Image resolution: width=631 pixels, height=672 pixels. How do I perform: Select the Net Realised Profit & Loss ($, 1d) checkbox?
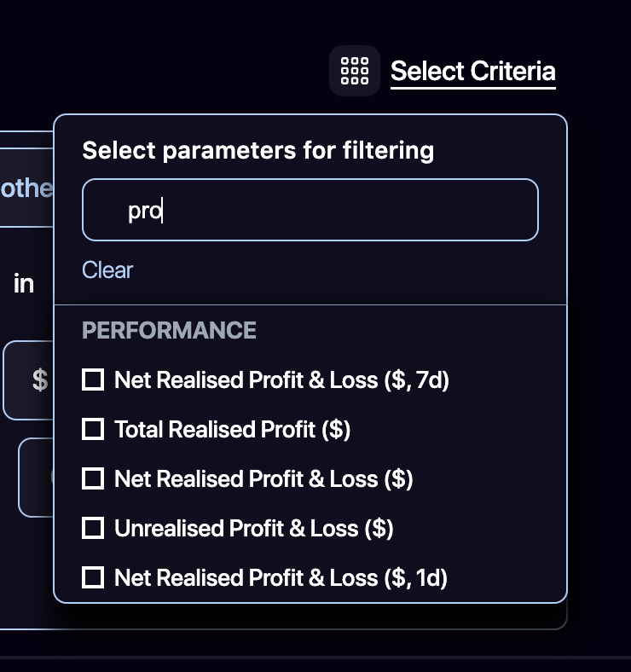[93, 577]
